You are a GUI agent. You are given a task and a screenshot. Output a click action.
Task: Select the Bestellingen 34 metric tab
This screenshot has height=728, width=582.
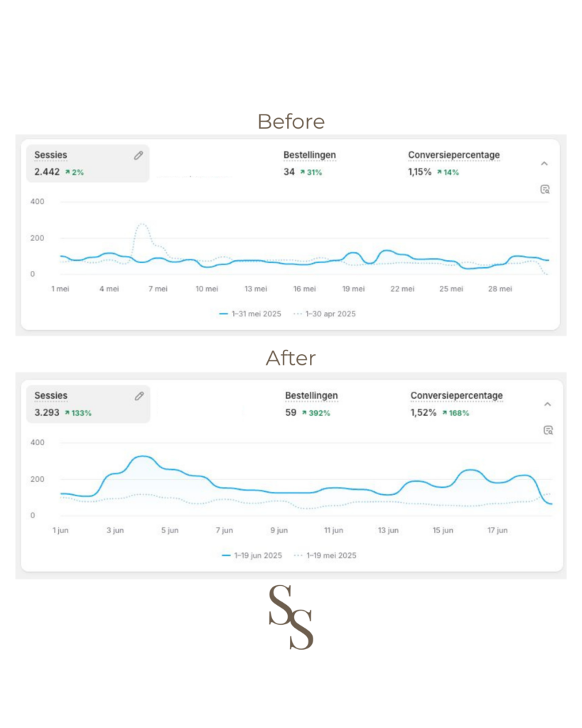[309, 163]
